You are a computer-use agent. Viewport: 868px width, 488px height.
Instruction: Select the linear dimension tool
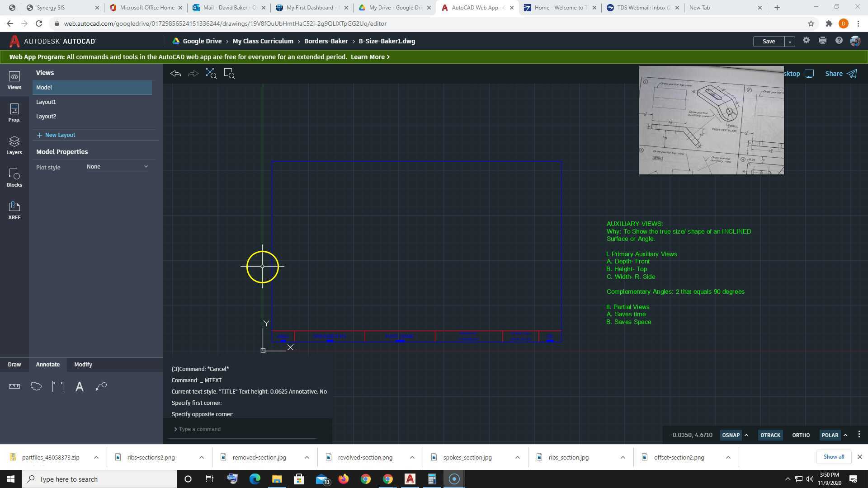click(x=58, y=387)
